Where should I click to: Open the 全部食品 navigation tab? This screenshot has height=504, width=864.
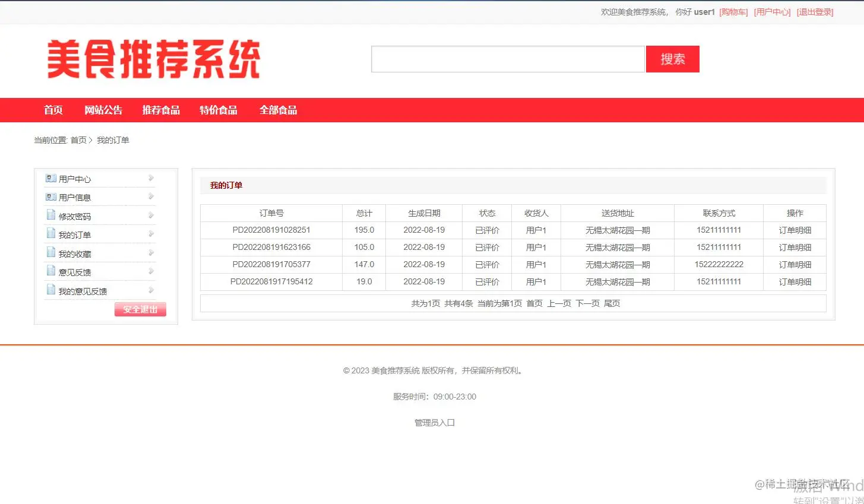pyautogui.click(x=278, y=110)
